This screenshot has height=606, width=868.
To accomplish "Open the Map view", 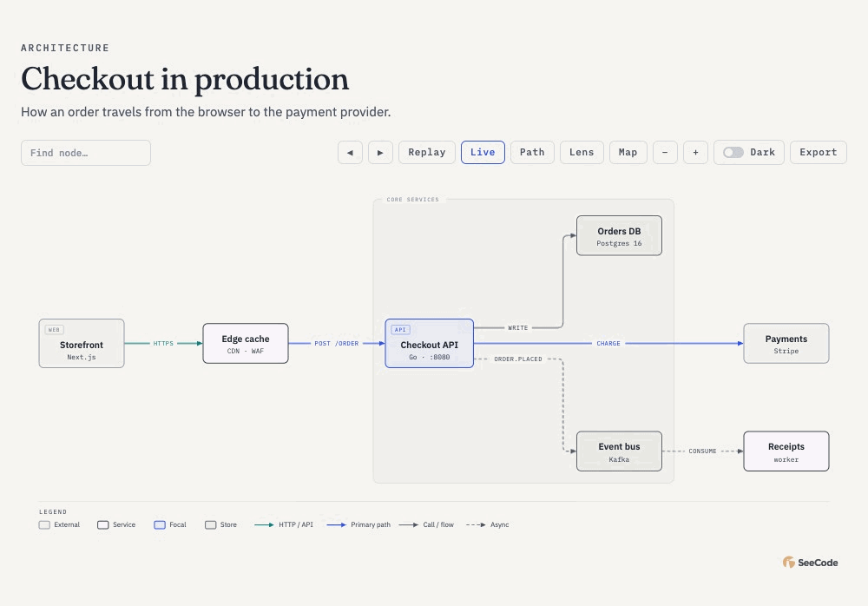I will (628, 152).
